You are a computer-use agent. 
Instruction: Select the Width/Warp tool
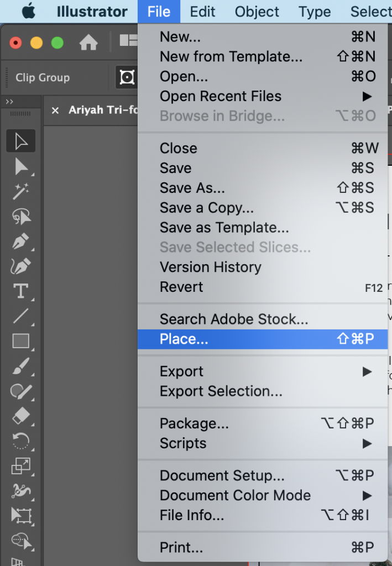click(21, 491)
